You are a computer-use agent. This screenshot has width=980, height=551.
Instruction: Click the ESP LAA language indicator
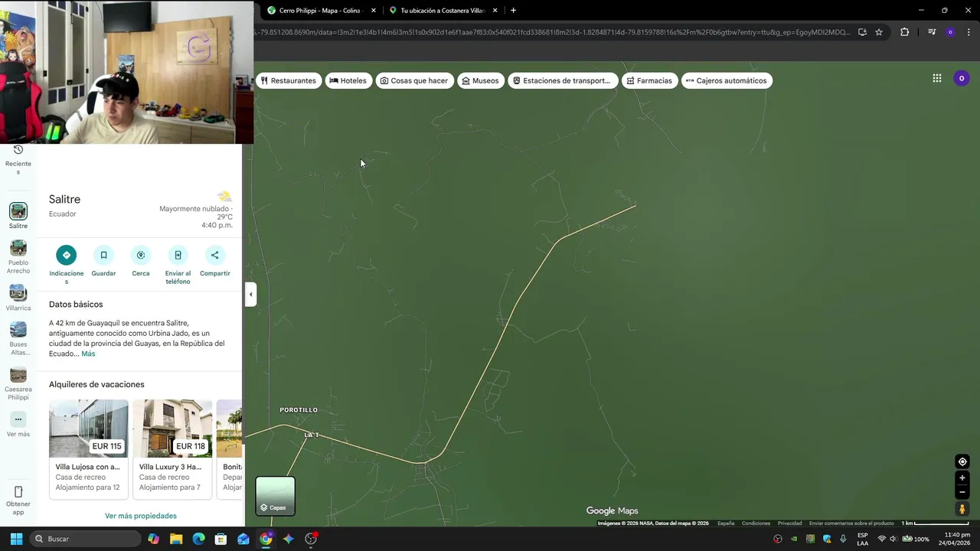point(863,539)
